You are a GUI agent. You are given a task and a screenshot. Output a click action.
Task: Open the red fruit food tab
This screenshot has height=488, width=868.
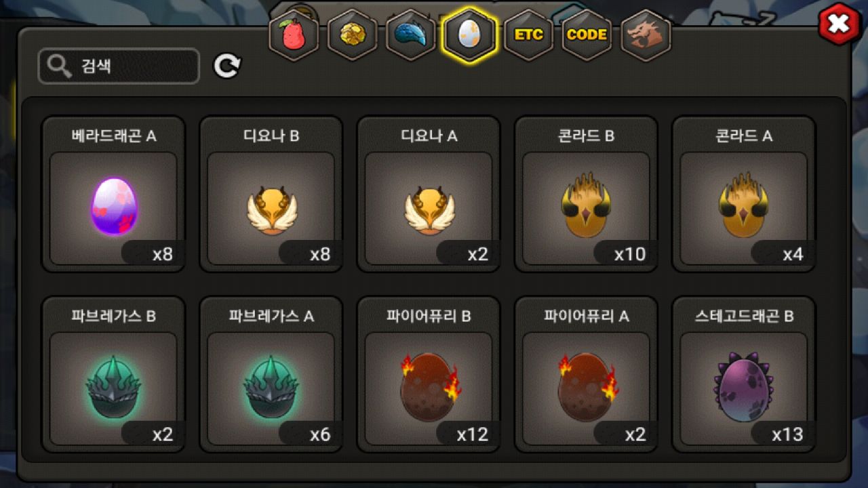pyautogui.click(x=294, y=35)
